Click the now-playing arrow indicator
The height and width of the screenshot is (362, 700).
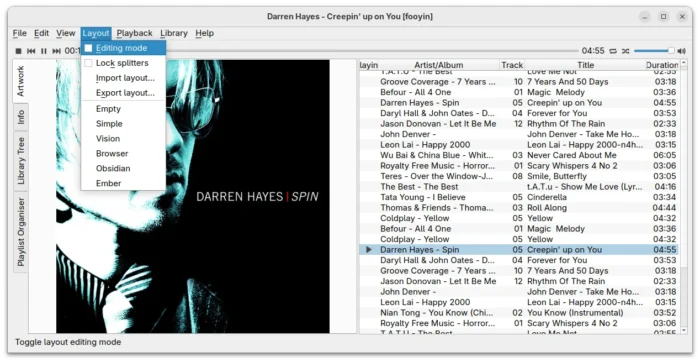[x=369, y=250]
